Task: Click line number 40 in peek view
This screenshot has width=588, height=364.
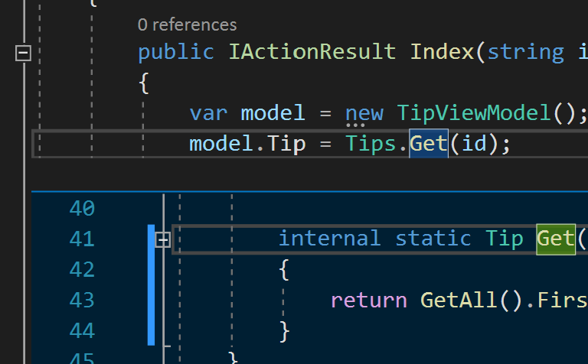Action: 82,208
